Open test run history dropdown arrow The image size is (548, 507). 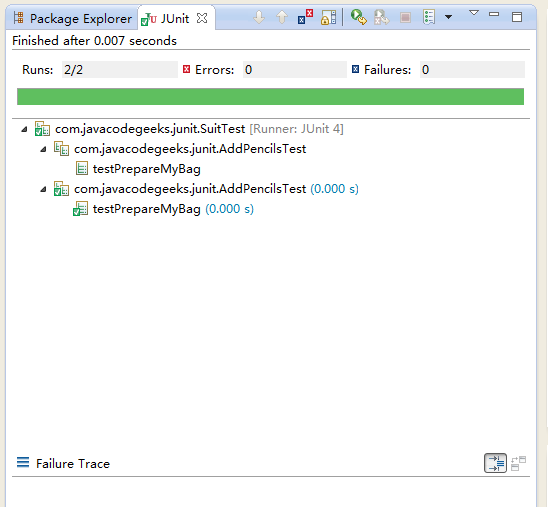point(448,17)
